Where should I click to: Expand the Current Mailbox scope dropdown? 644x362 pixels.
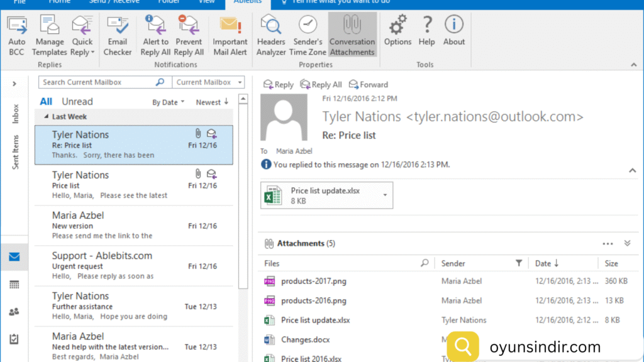tap(240, 82)
